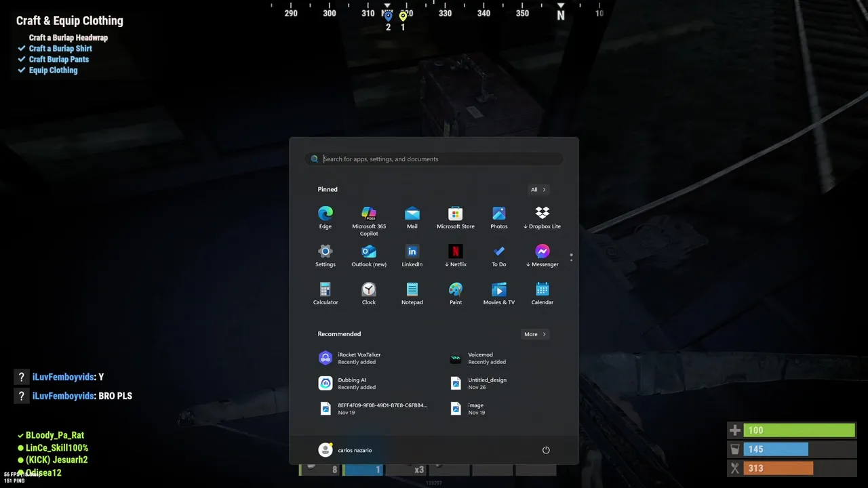Click the Power button icon
Viewport: 868px width, 488px height.
(x=546, y=450)
